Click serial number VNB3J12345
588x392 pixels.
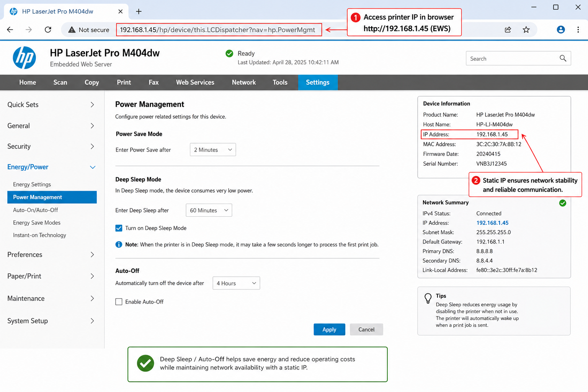click(x=492, y=163)
